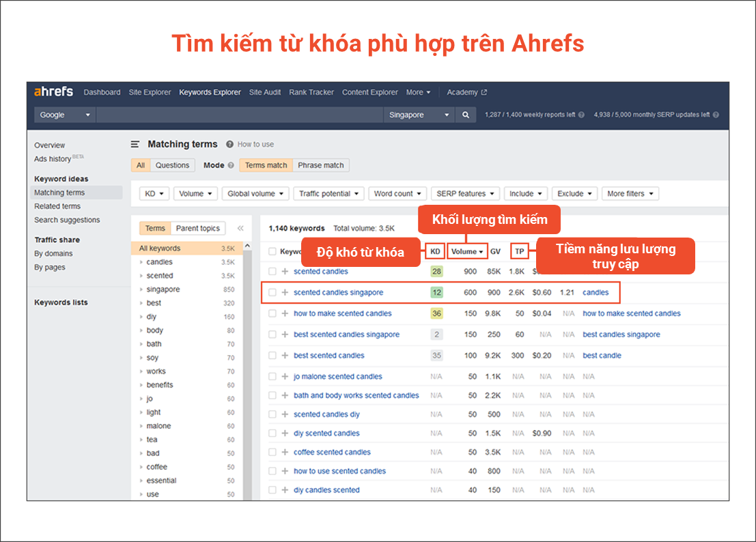Click the search magnifier button
The image size is (756, 542).
466,115
